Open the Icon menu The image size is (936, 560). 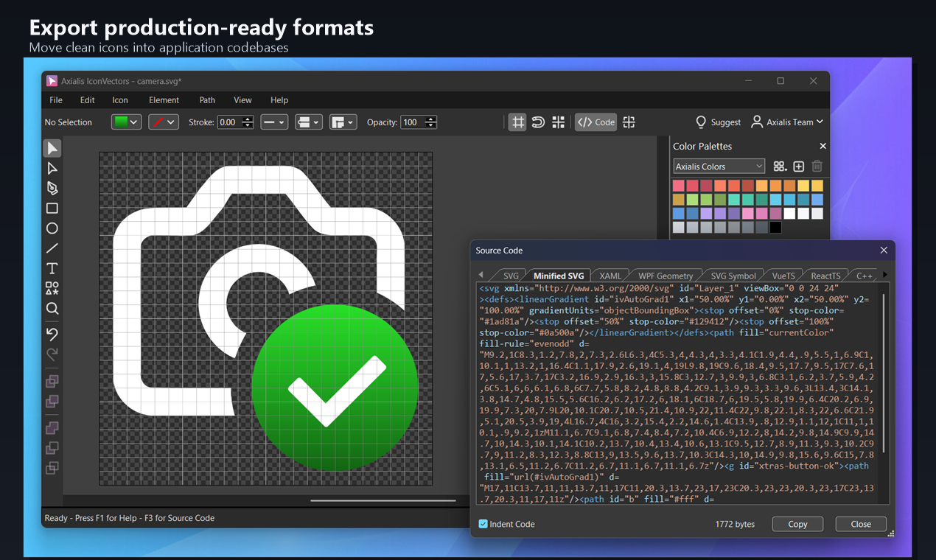(x=120, y=100)
